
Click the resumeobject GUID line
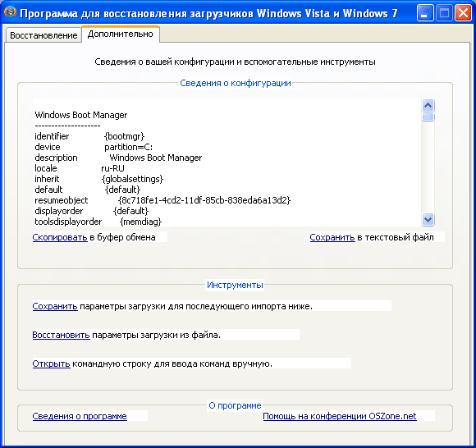pyautogui.click(x=162, y=200)
